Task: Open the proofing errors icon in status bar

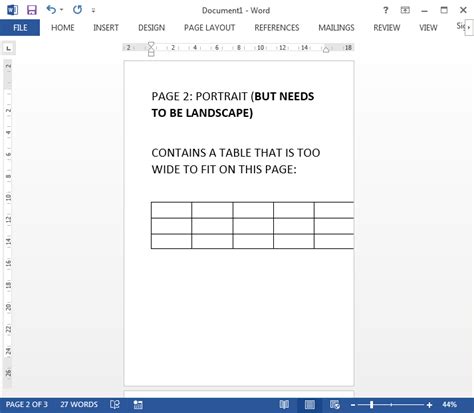Action: (115, 405)
